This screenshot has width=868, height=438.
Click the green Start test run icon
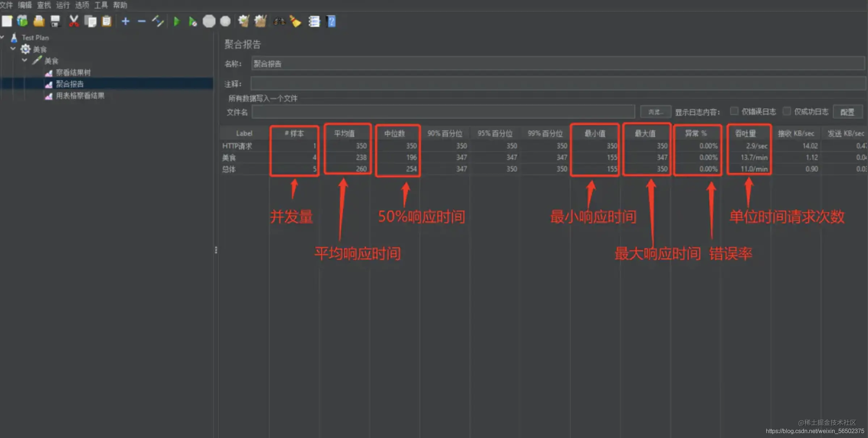(177, 22)
